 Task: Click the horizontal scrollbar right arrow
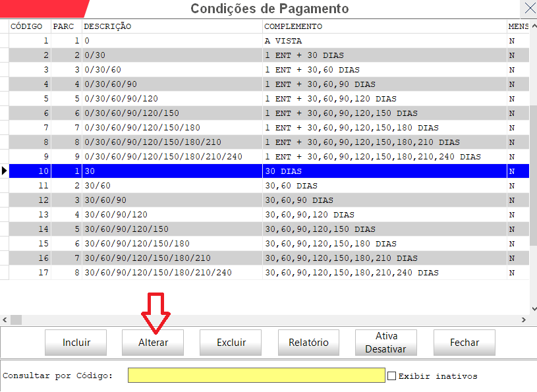point(524,320)
